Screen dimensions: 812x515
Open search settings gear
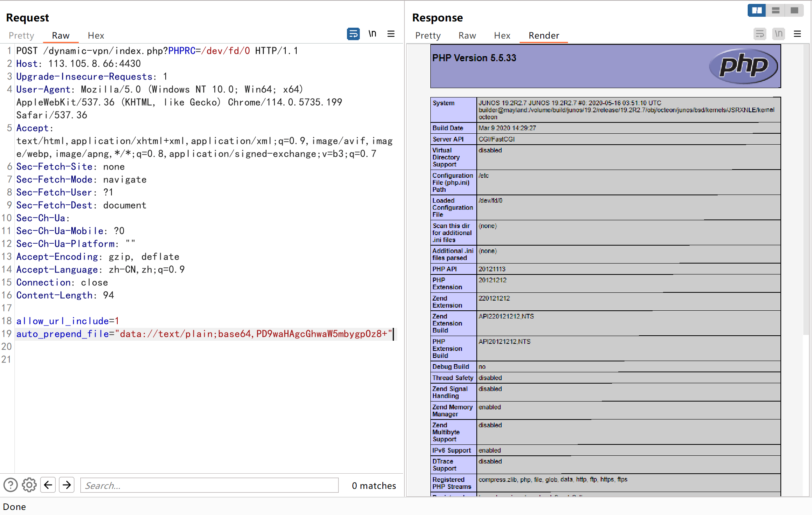(29, 485)
